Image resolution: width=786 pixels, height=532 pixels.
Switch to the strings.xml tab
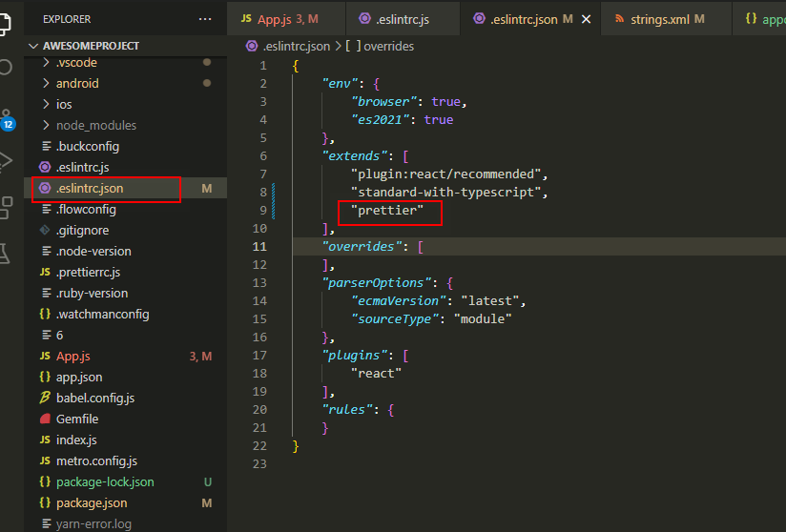click(660, 19)
